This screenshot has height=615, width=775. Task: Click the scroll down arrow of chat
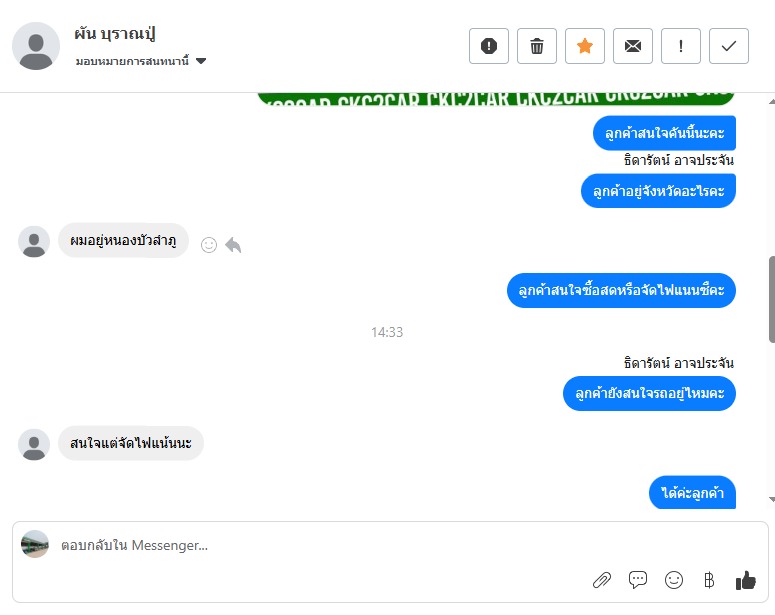click(772, 499)
